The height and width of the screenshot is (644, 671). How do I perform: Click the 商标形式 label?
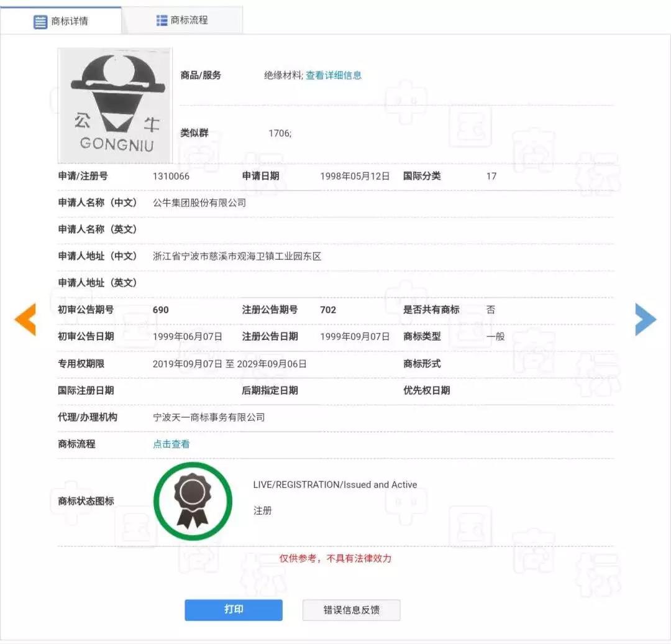point(422,364)
